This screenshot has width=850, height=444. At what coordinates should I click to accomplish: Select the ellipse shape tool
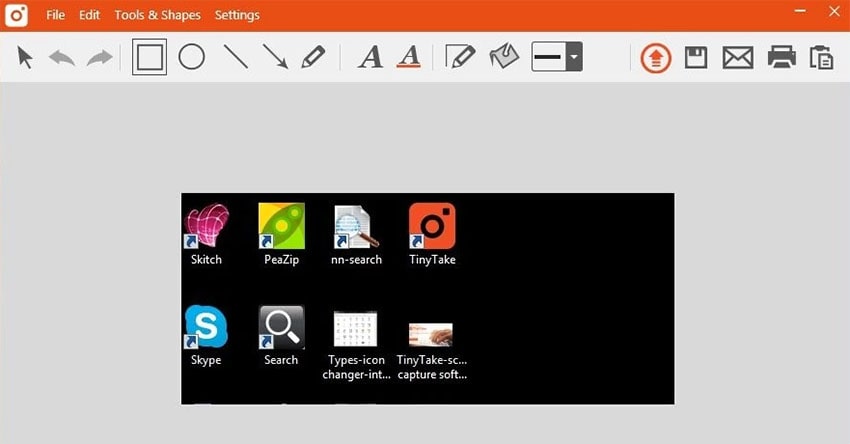point(192,57)
